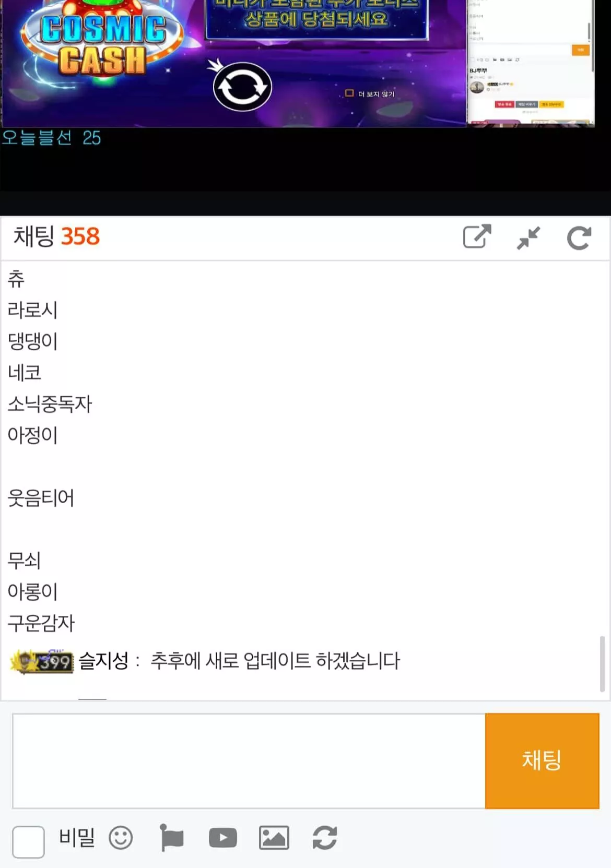The height and width of the screenshot is (868, 611).
Task: Click the flag icon below chat input
Action: [x=171, y=838]
